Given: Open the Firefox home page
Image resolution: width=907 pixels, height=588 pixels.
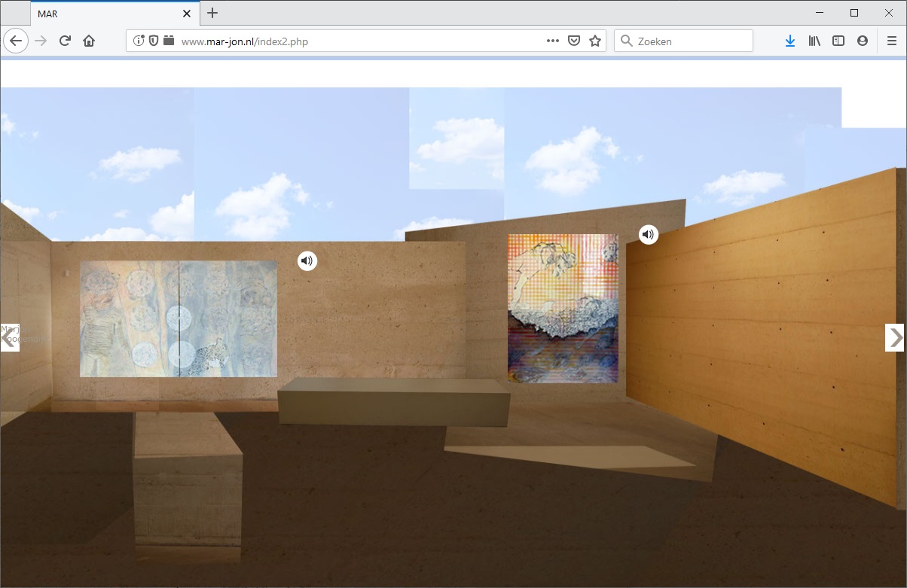Looking at the screenshot, I should 89,41.
